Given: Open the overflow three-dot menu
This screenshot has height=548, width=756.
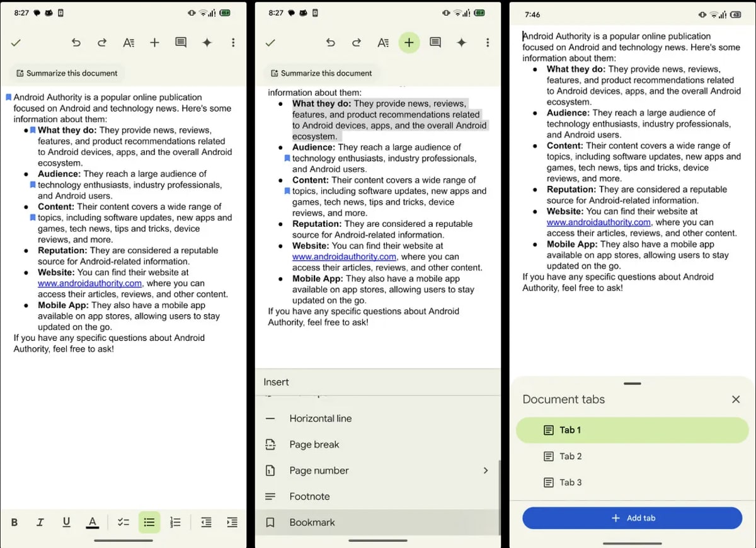Looking at the screenshot, I should tap(234, 43).
